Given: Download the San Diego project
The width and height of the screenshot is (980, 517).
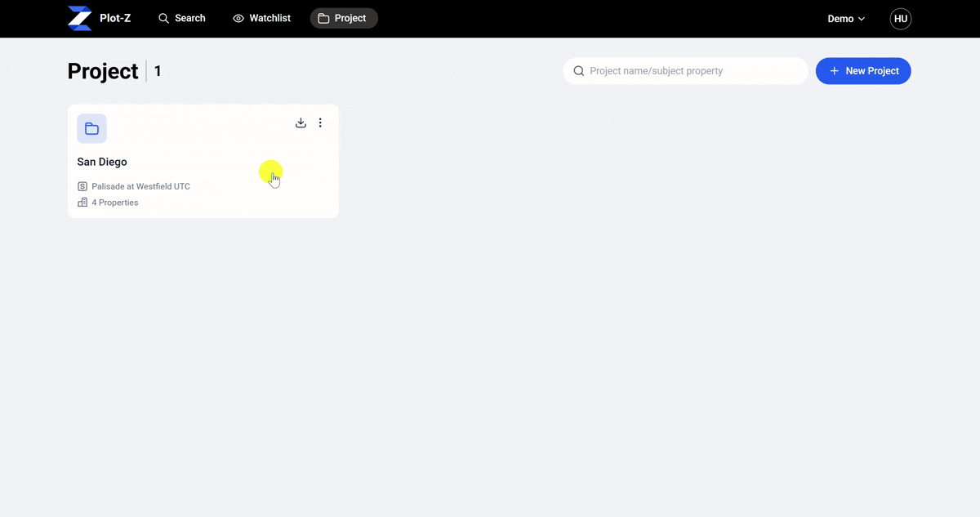Looking at the screenshot, I should pos(301,123).
